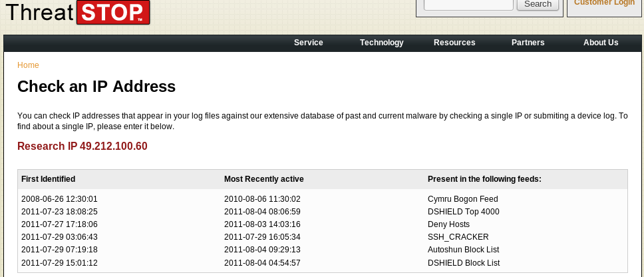Select the SSH_CRACKER feed entry

coord(458,237)
